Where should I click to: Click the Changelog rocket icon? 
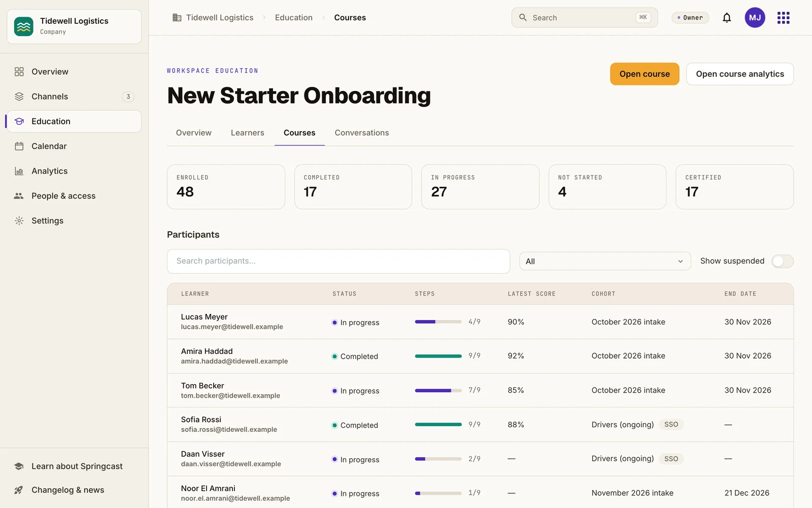19,490
